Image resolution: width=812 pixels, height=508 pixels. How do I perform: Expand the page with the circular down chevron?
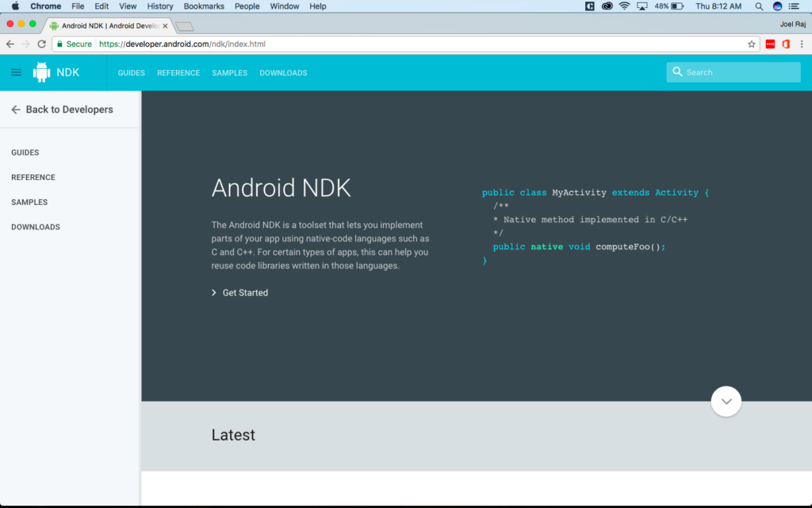click(x=726, y=401)
